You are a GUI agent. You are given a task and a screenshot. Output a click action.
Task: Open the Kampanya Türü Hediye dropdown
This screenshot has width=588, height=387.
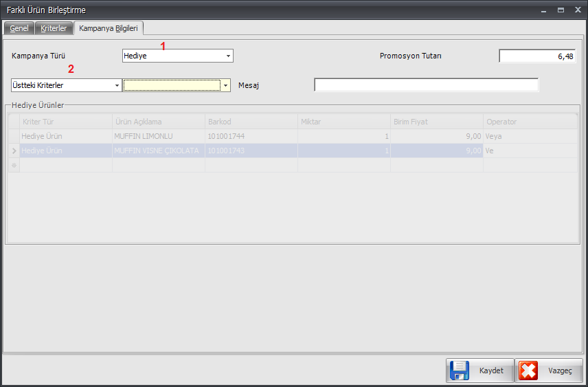coord(228,56)
